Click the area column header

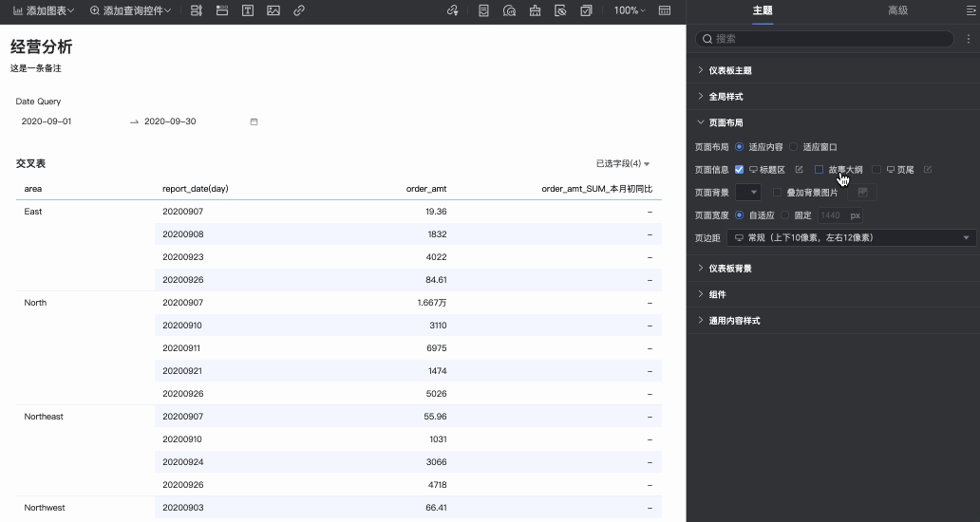[x=33, y=189]
